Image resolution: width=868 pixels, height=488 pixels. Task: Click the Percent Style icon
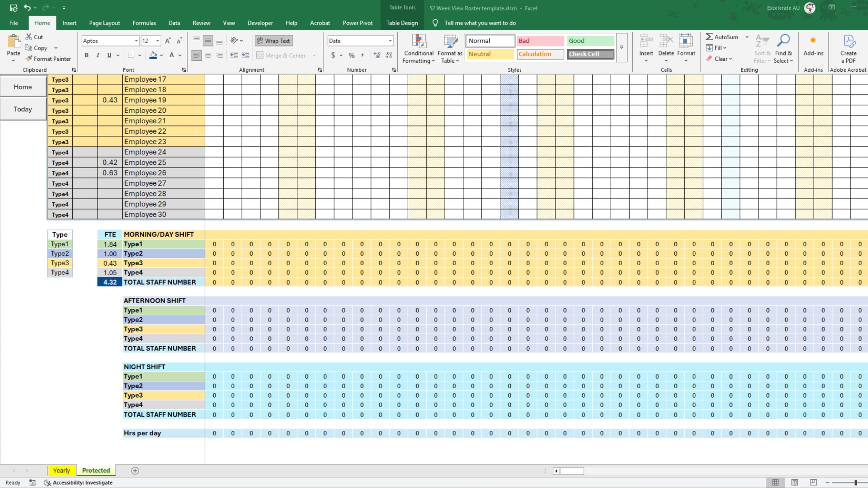(x=351, y=55)
